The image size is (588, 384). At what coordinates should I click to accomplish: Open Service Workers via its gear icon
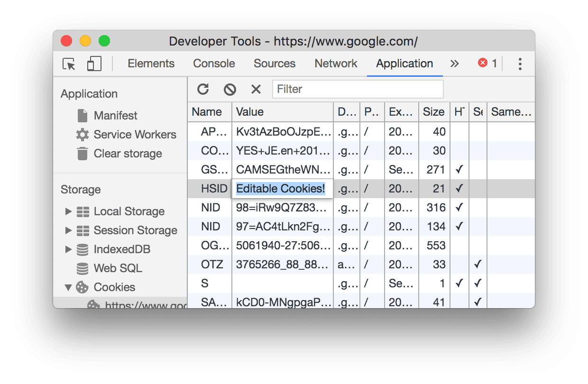coord(82,134)
